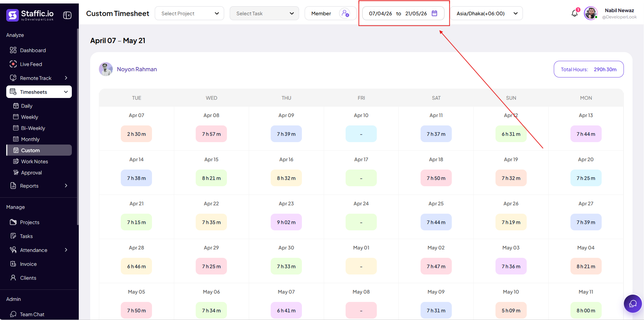Click the May 11 8h 00m entry

pos(586,310)
